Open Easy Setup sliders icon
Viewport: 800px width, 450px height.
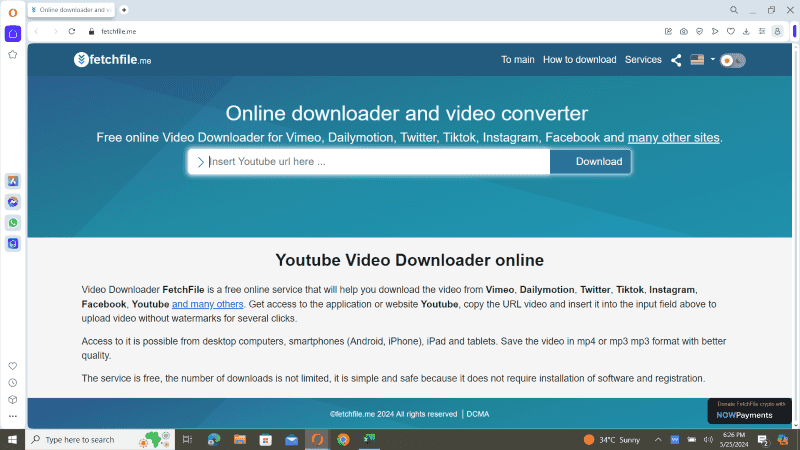click(762, 31)
